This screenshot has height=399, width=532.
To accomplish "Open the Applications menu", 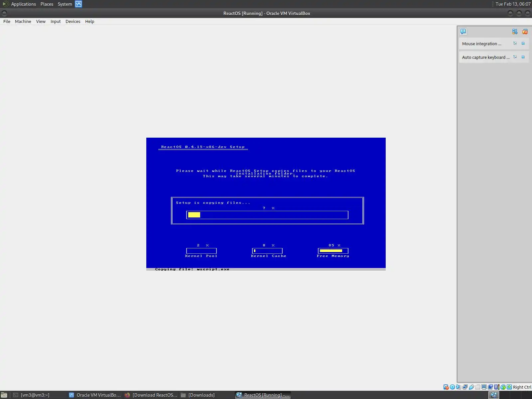I will (x=23, y=4).
